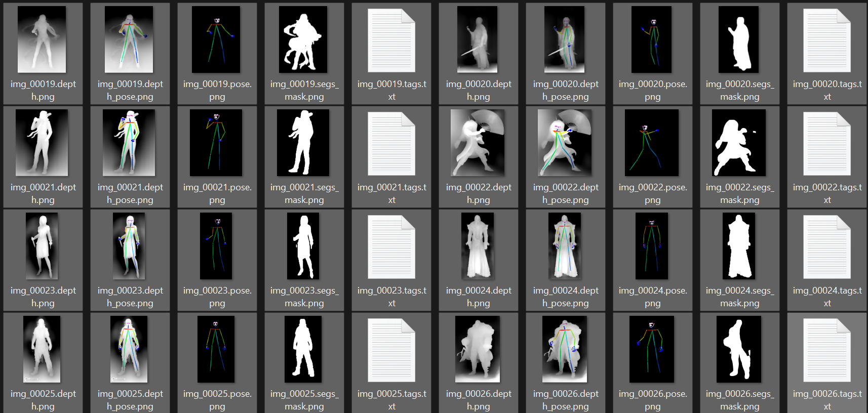Click the img_00020.pose.png thumbnail
The width and height of the screenshot is (868, 413).
(652, 39)
